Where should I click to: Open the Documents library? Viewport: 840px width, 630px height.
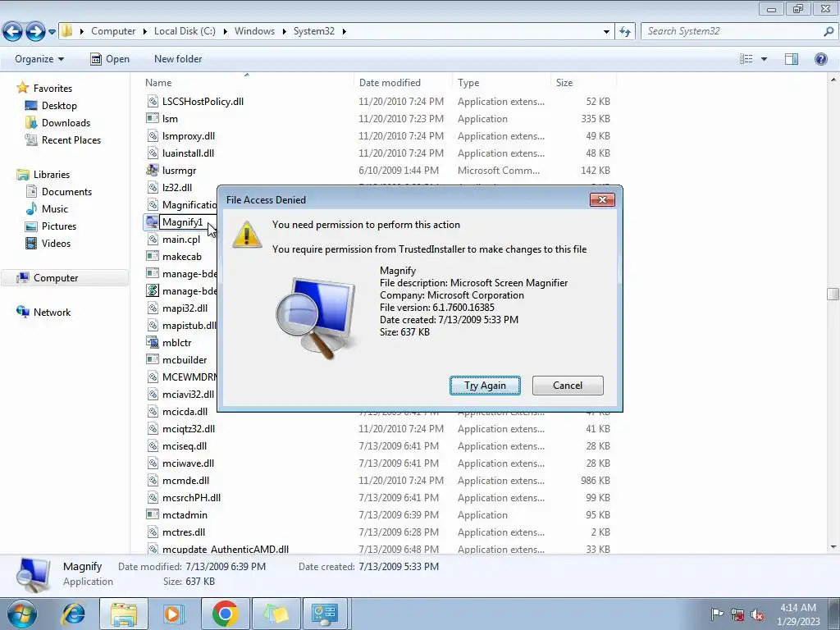66,192
